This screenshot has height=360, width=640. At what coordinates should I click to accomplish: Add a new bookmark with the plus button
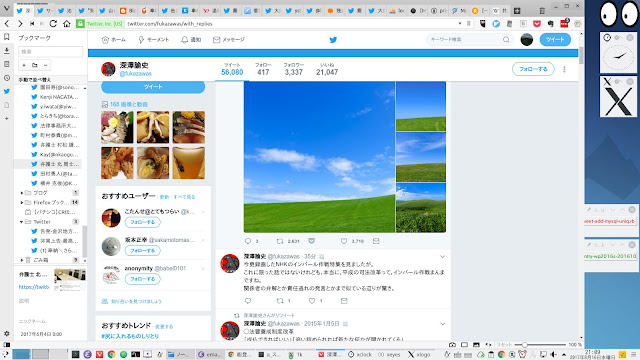point(24,65)
